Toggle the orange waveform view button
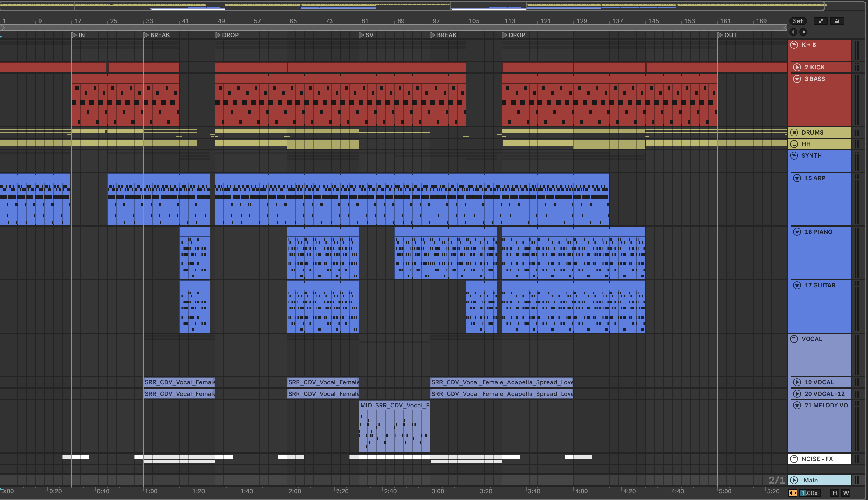Viewport: 868px width, 500px height. [x=793, y=493]
